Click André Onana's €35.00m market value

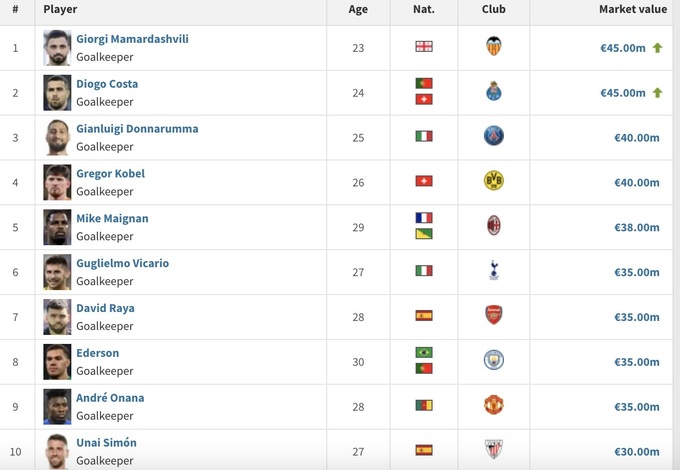click(x=636, y=407)
